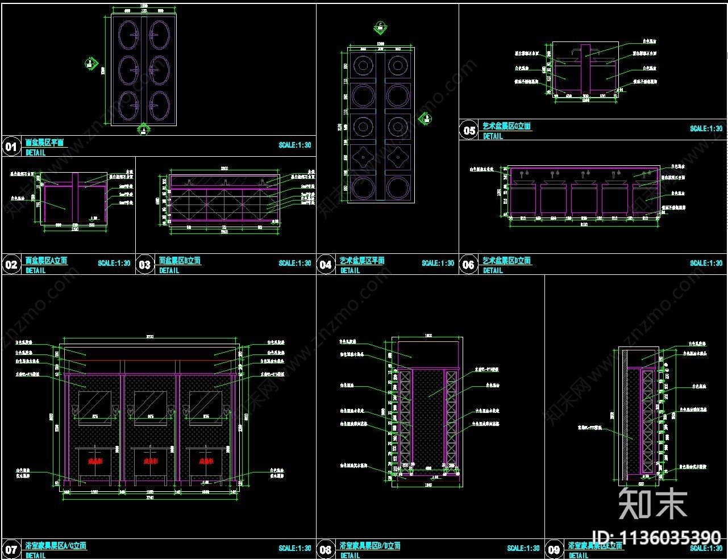728x560 pixels.
Task: Select the five-cabinet elevation drawing in detail 06
Action: [x=585, y=193]
